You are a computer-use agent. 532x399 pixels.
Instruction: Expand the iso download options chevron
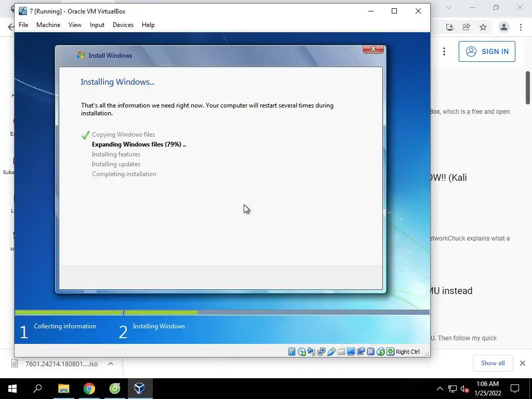pos(111,364)
